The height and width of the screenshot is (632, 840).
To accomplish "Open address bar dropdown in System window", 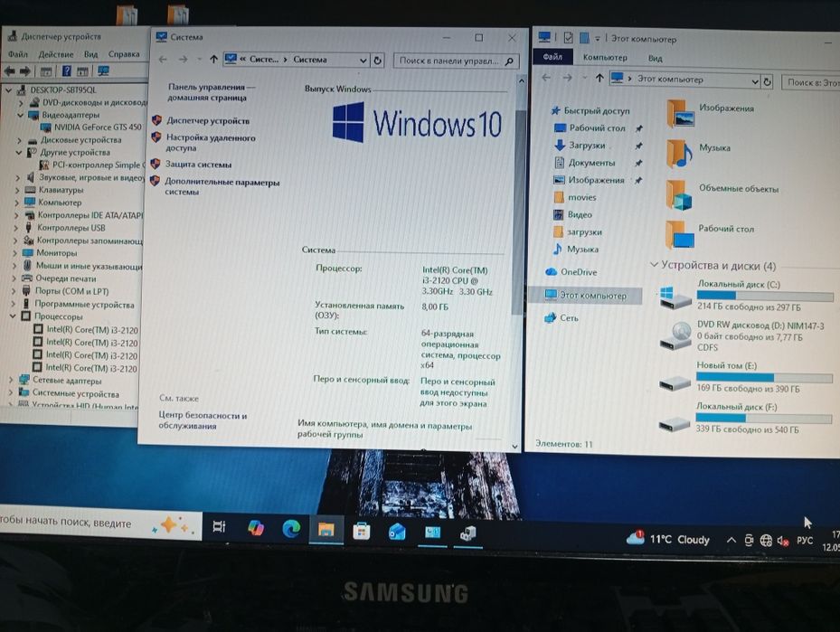I will point(363,61).
